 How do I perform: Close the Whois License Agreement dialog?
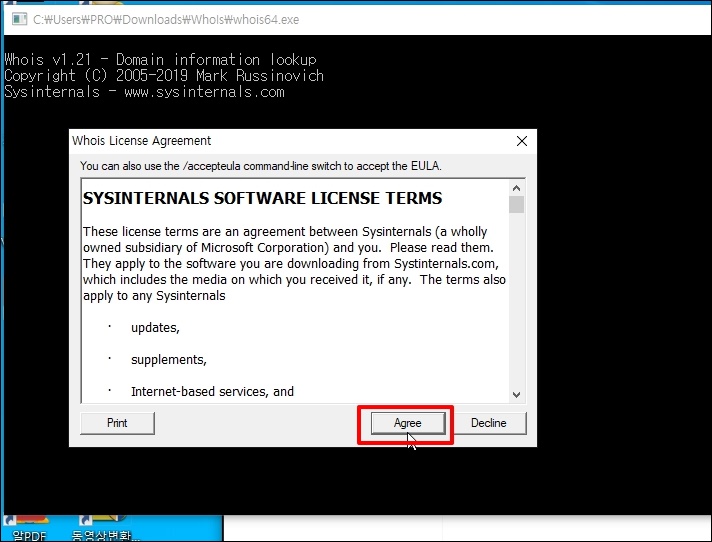pyautogui.click(x=522, y=141)
